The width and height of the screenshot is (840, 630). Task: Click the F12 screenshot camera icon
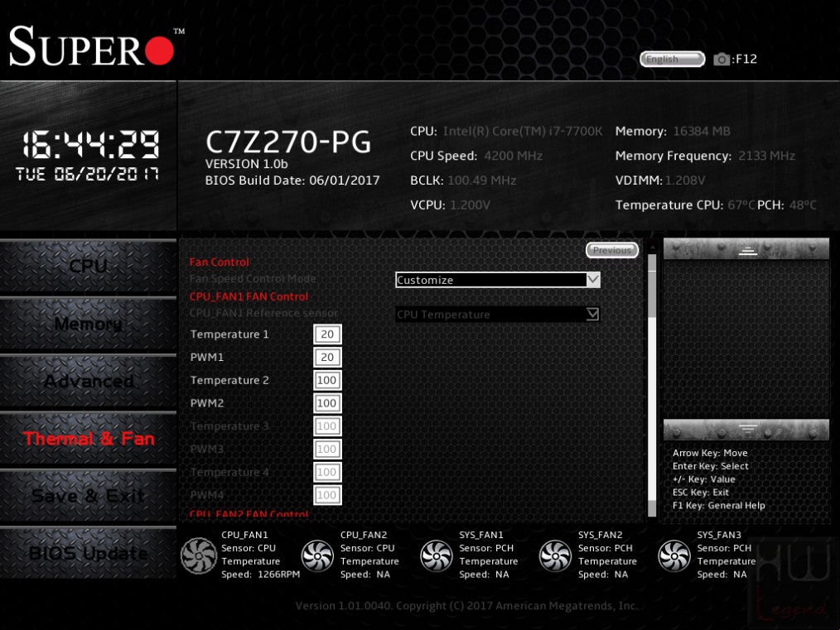(721, 59)
